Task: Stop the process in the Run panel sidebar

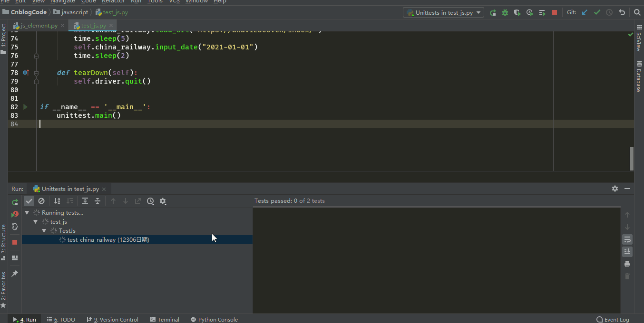Action: click(x=15, y=242)
